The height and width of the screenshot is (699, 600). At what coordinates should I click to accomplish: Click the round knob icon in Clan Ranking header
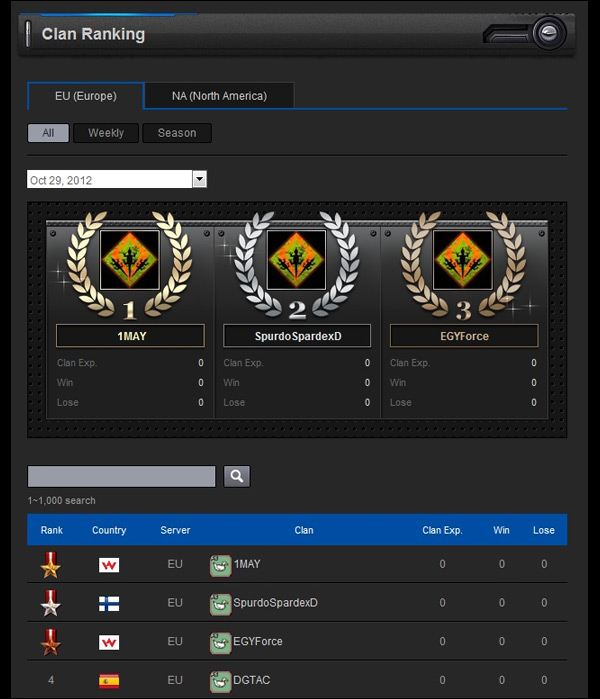[548, 33]
